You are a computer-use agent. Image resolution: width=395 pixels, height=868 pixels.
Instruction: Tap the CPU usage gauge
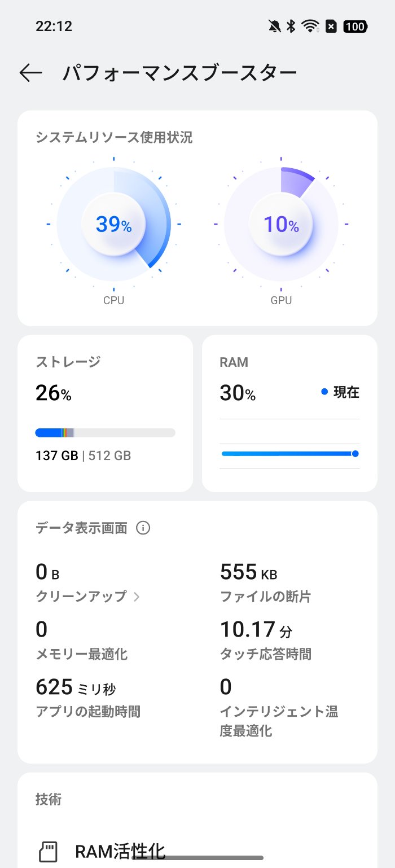113,225
